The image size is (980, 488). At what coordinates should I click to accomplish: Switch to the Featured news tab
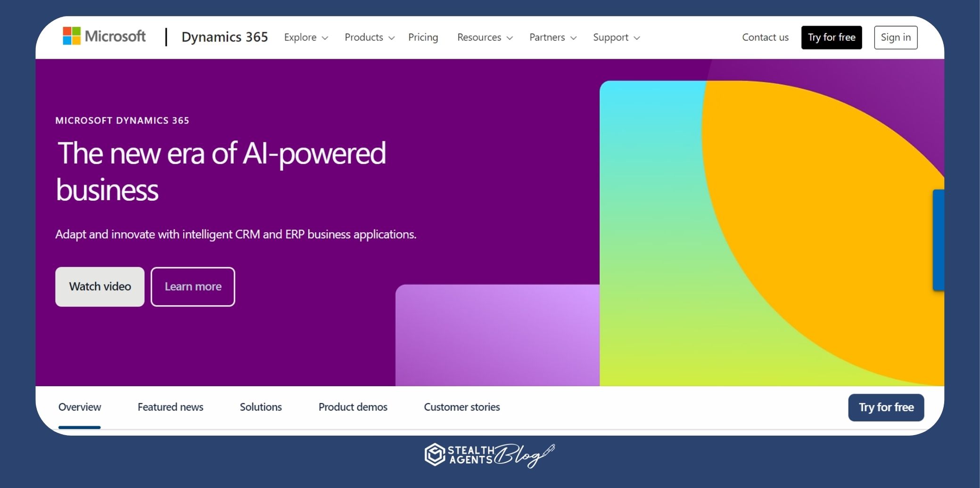pyautogui.click(x=170, y=407)
